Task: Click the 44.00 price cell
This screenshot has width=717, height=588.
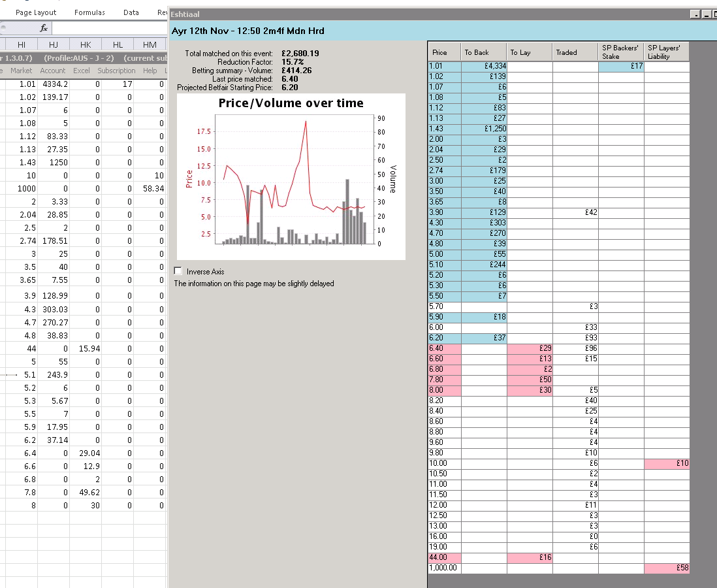Action: point(445,557)
